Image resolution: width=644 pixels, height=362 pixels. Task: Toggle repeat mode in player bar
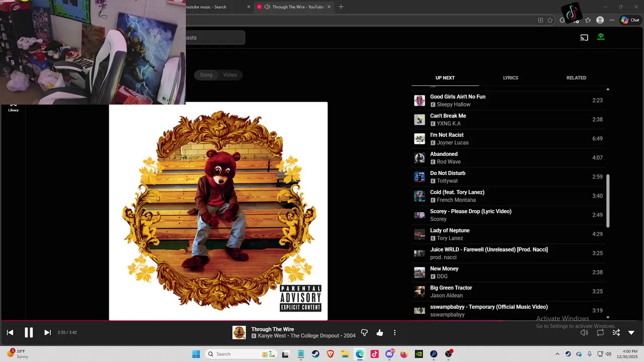pos(600,332)
